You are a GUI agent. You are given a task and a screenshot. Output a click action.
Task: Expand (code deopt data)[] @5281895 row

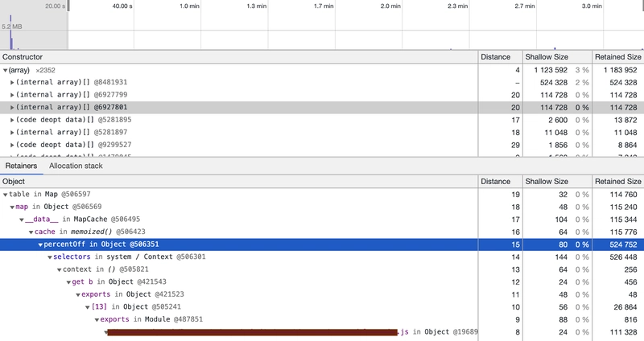pos(12,120)
